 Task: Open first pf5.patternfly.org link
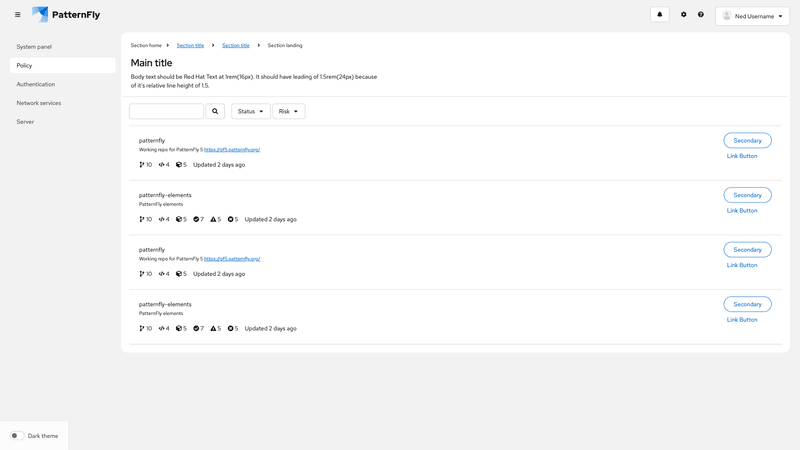232,150
